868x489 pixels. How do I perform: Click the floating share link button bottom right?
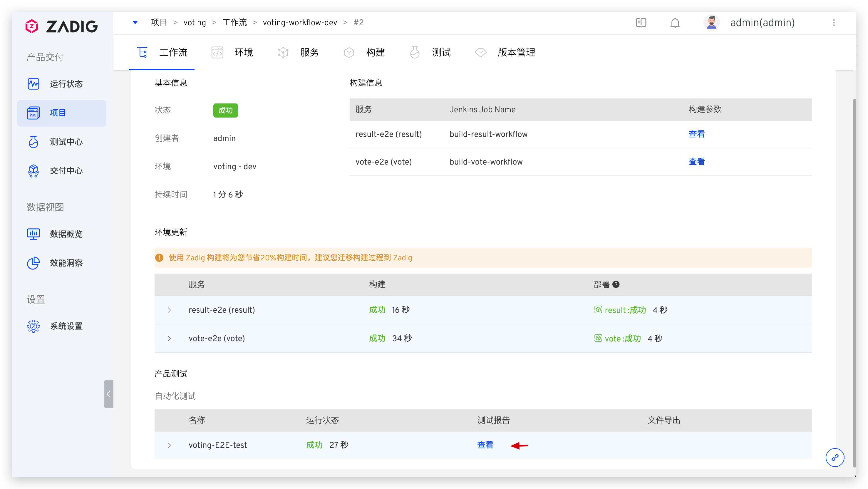pos(835,457)
